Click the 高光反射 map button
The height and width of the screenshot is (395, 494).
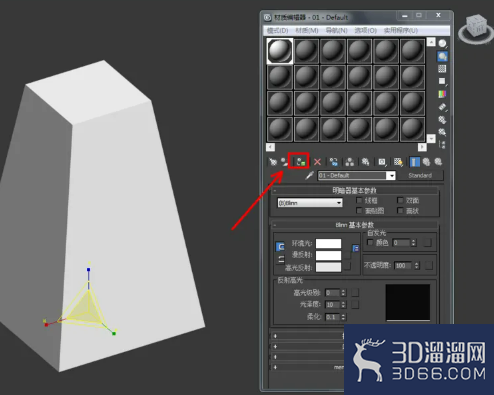click(x=347, y=266)
